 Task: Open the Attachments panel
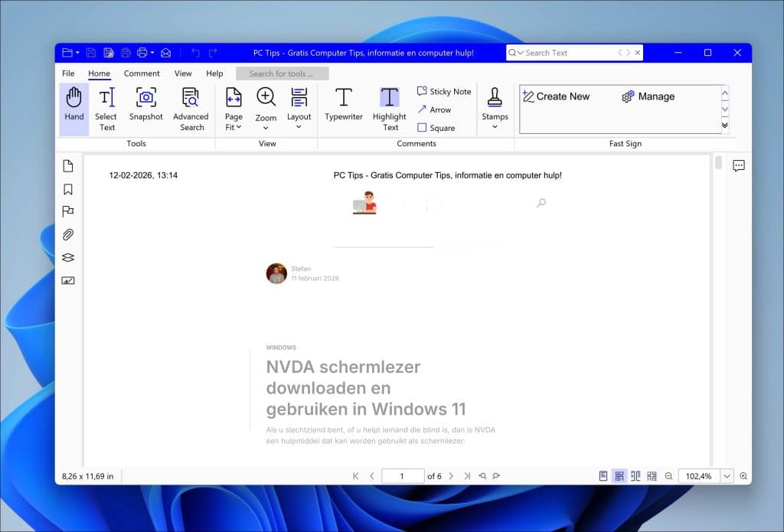coord(69,235)
